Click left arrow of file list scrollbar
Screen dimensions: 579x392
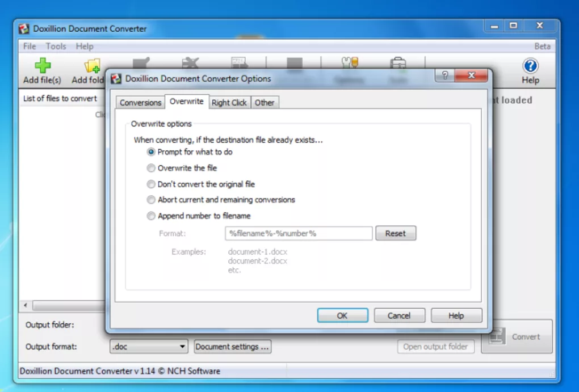pyautogui.click(x=26, y=305)
